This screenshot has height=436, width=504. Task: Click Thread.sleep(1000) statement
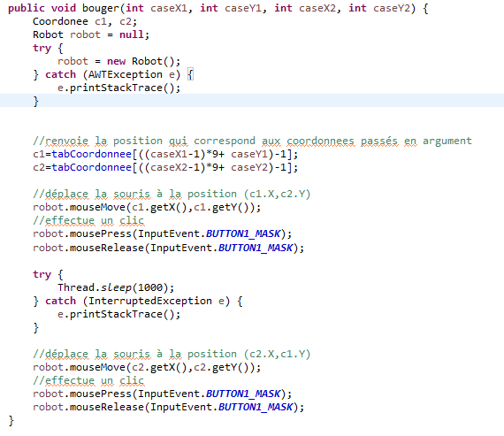pyautogui.click(x=116, y=287)
